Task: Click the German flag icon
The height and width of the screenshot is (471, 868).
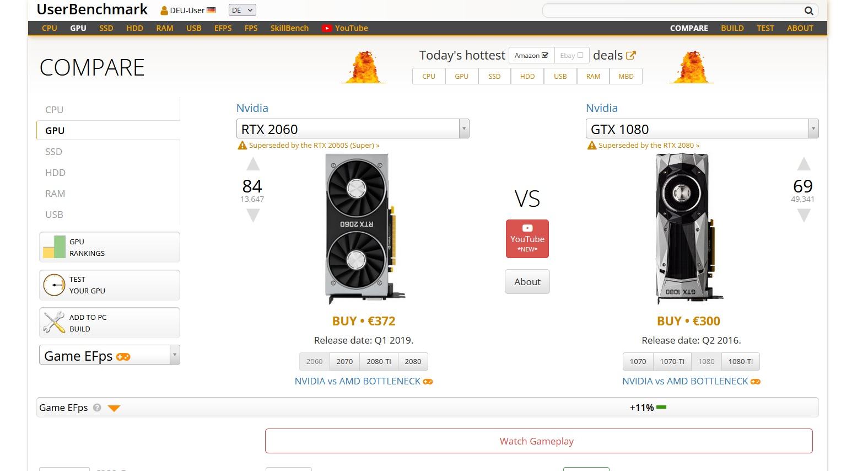Action: tap(211, 10)
